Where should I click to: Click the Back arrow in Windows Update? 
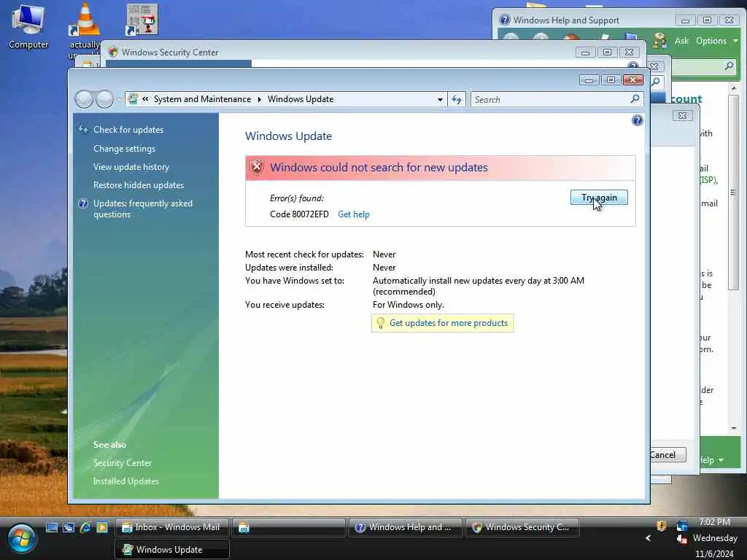pyautogui.click(x=85, y=99)
